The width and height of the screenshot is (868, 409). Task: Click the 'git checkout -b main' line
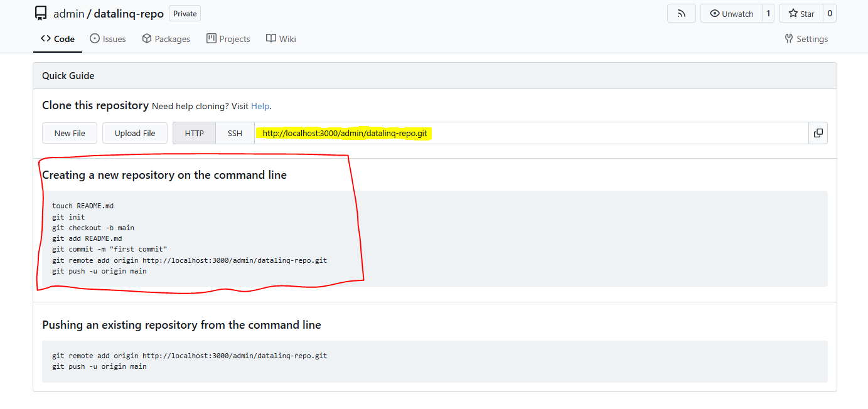[93, 228]
